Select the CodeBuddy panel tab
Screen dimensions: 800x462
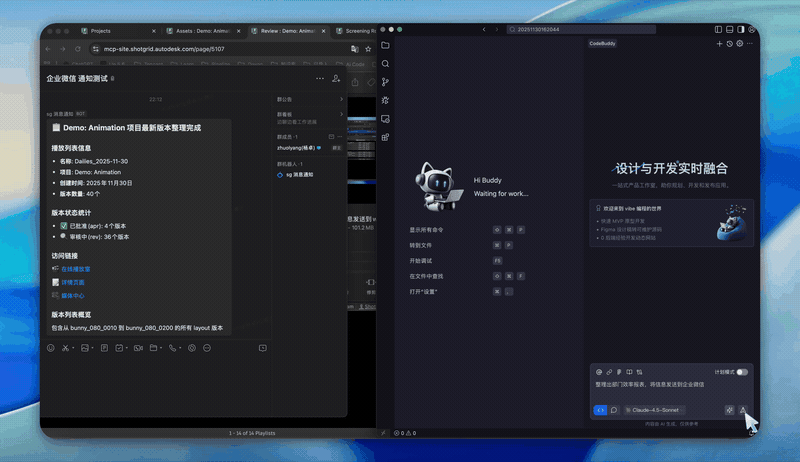click(x=603, y=44)
